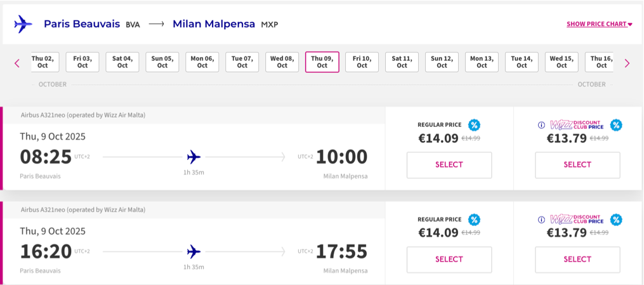Screen dimensions: 644x285
Task: Click the info icon beside 16:20 Wizz Discount Club
Action: coord(541,220)
